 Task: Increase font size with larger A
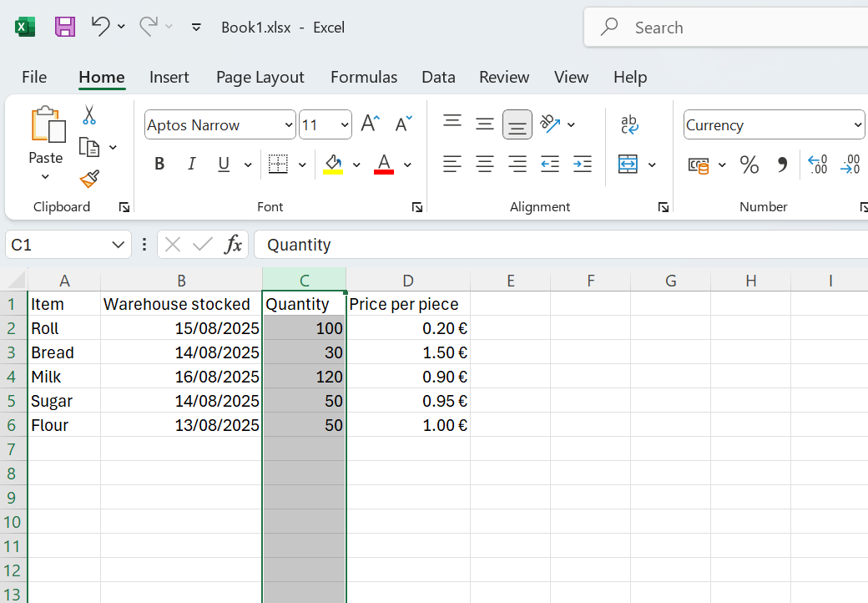pos(371,123)
